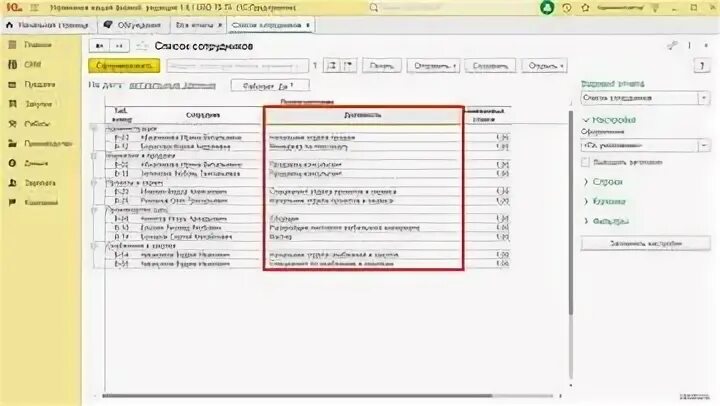Navigate forward with the right arrow button
The height and width of the screenshot is (406, 720).
pyautogui.click(x=119, y=46)
